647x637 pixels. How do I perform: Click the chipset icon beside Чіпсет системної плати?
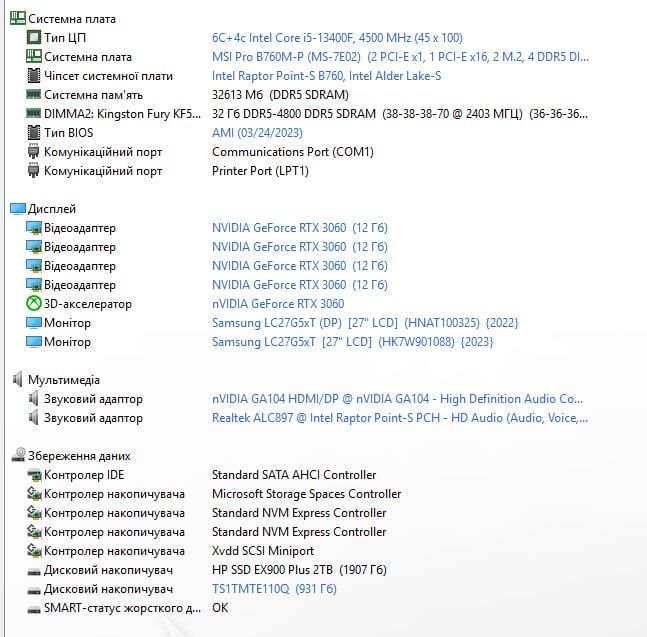click(x=34, y=75)
